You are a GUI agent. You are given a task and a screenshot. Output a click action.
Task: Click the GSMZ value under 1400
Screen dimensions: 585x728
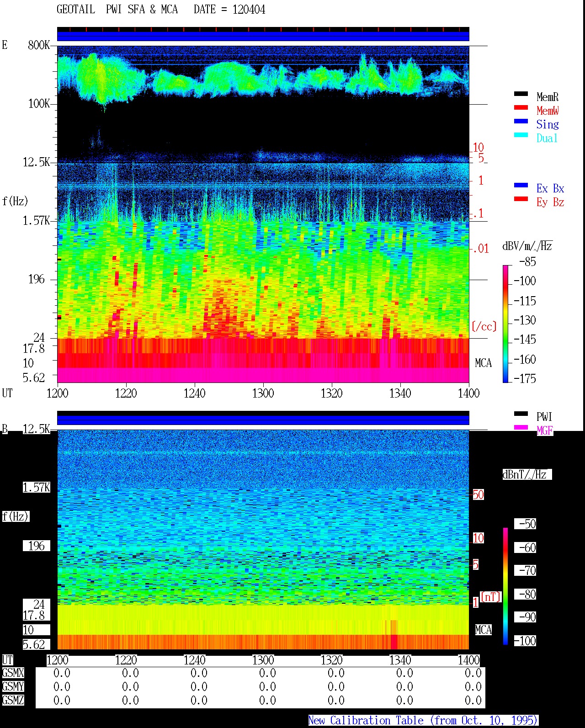click(x=473, y=701)
